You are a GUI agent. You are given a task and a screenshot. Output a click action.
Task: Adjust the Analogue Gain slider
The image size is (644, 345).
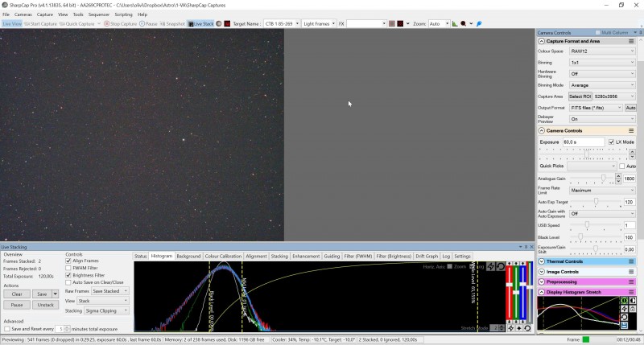(x=603, y=179)
